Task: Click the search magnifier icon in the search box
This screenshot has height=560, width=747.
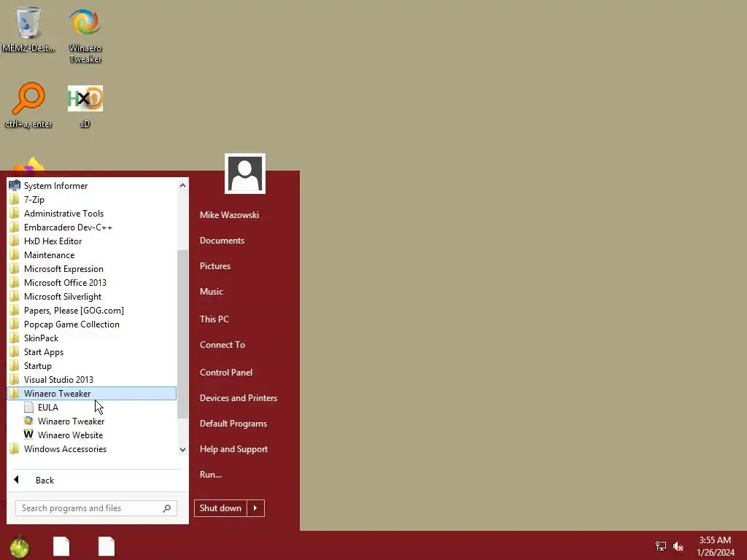Action: pyautogui.click(x=167, y=508)
